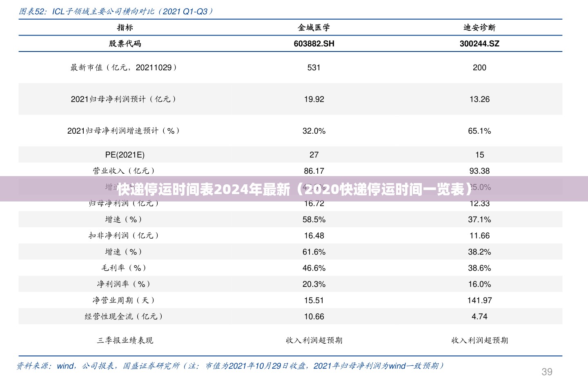Screen dimensions: 588x378
Task: Select net profit value 16.72
Action: (314, 204)
